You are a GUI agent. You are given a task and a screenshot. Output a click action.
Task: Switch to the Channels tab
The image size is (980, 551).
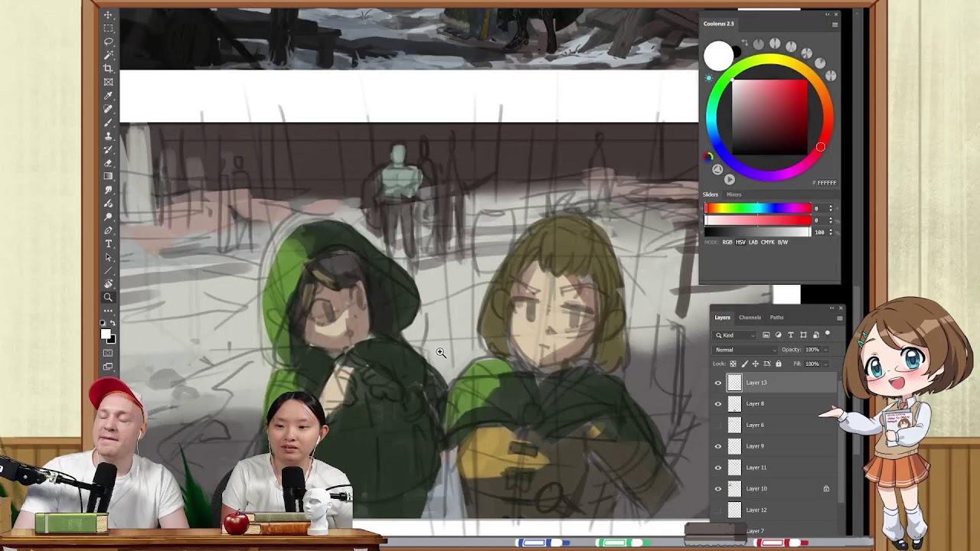tap(750, 318)
